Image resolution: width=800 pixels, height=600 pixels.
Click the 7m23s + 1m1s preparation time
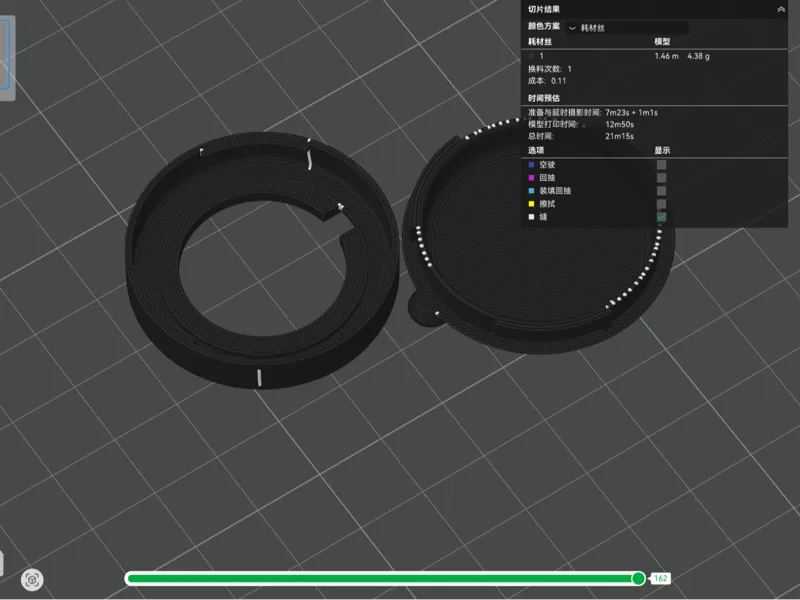pyautogui.click(x=631, y=112)
